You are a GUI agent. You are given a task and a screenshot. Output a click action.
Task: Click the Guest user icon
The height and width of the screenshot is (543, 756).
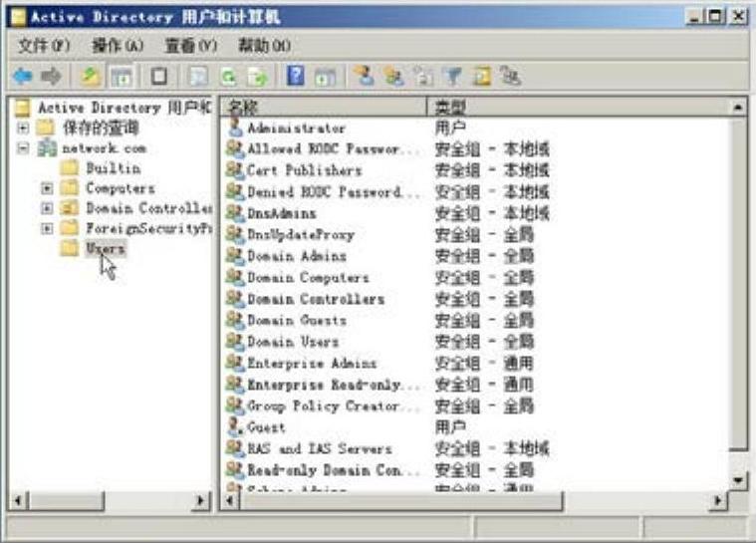click(x=235, y=426)
